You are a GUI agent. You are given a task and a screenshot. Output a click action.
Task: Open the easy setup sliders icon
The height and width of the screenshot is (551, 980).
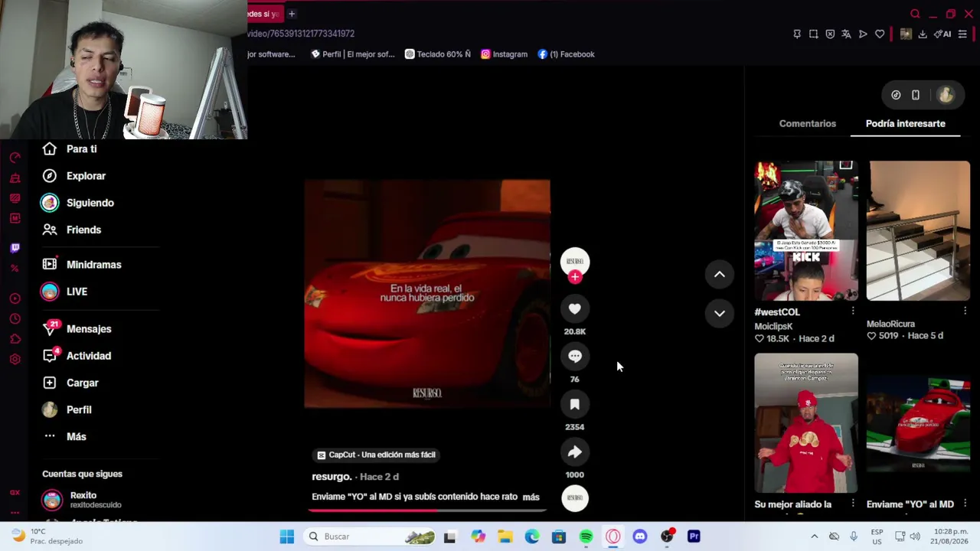point(962,34)
